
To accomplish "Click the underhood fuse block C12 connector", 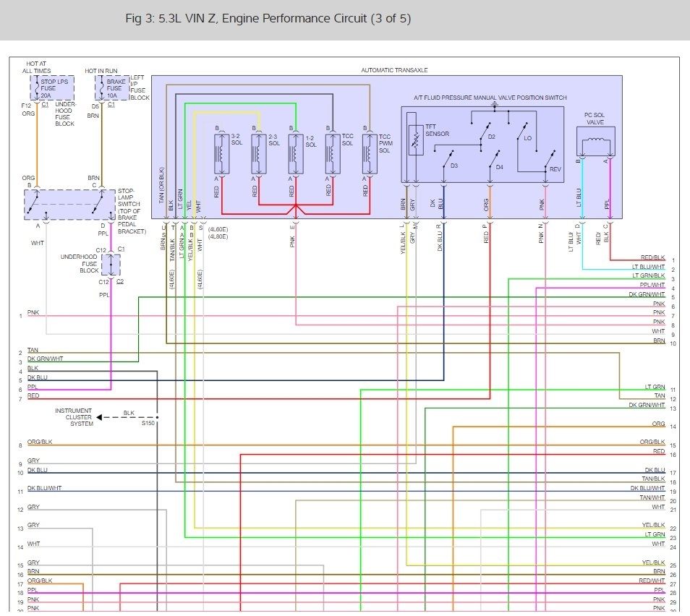I will tap(111, 264).
